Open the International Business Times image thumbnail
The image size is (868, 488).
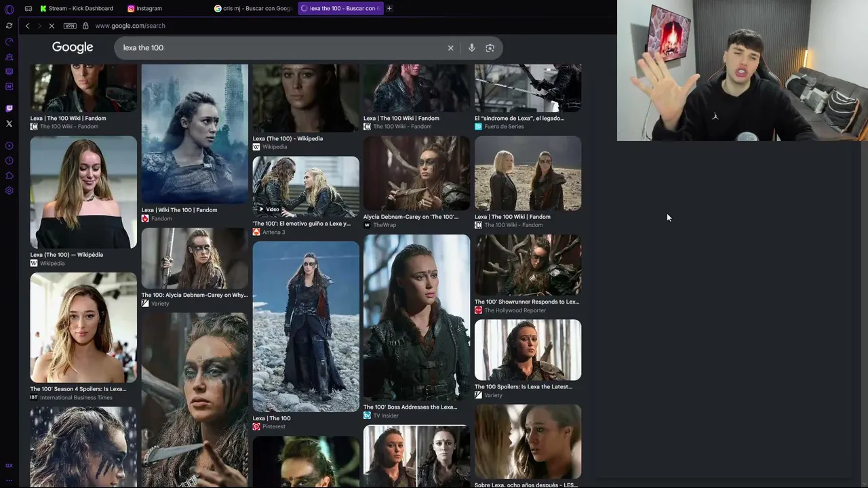point(83,327)
